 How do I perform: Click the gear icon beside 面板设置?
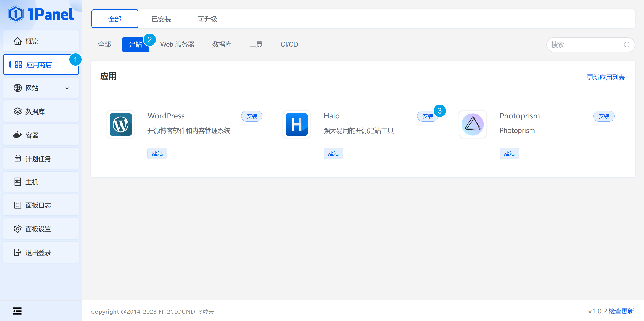coord(17,229)
